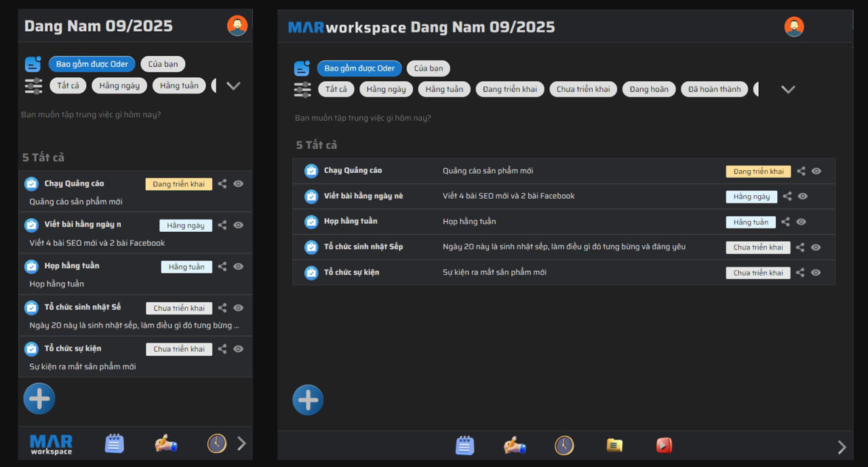Image resolution: width=868 pixels, height=467 pixels.
Task: Open the user avatar in the mobile panel
Action: pyautogui.click(x=237, y=26)
